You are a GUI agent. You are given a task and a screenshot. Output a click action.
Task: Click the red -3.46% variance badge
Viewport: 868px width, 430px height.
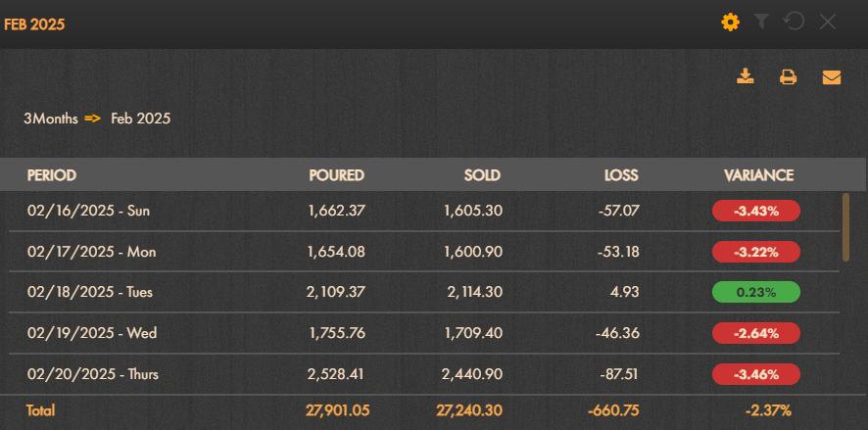(756, 374)
